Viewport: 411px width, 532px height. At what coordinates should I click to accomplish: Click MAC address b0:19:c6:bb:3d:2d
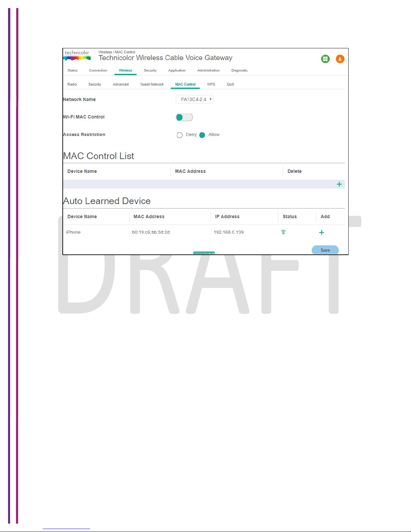(x=151, y=232)
